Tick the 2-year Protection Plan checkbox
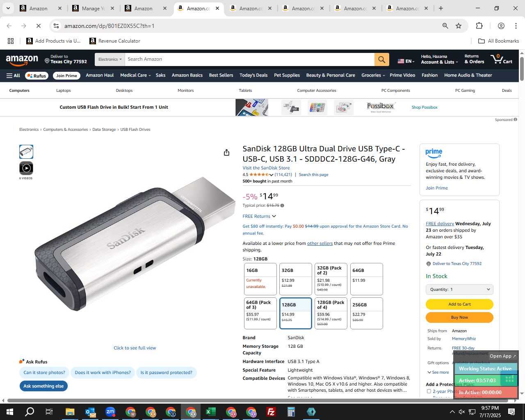The height and width of the screenshot is (420, 525). click(429, 391)
